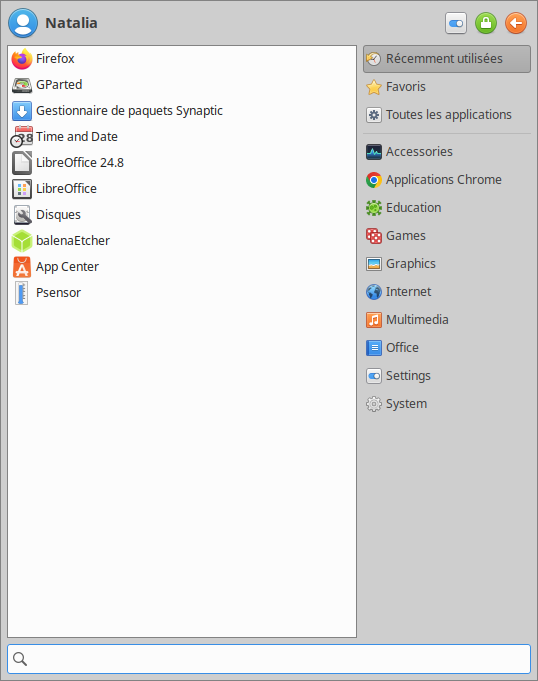Image resolution: width=538 pixels, height=681 pixels.
Task: Click the user name Natalia
Action: (x=71, y=23)
